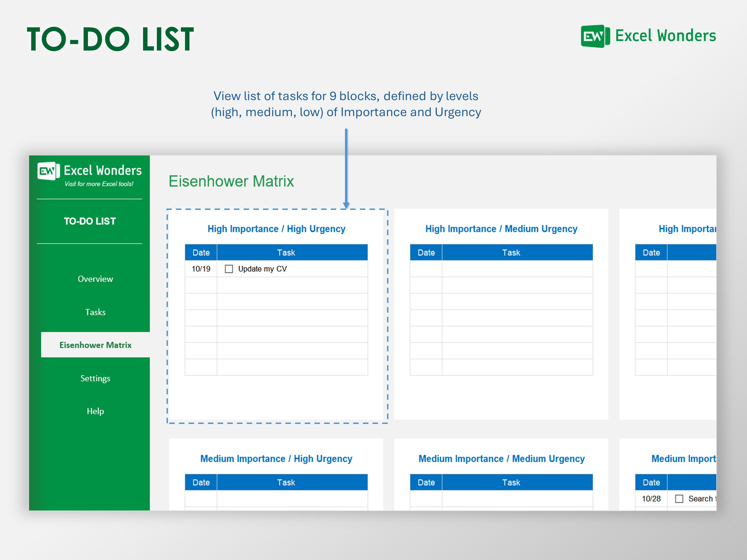747x560 pixels.
Task: Open the Overview page from the sidebar
Action: tap(95, 279)
